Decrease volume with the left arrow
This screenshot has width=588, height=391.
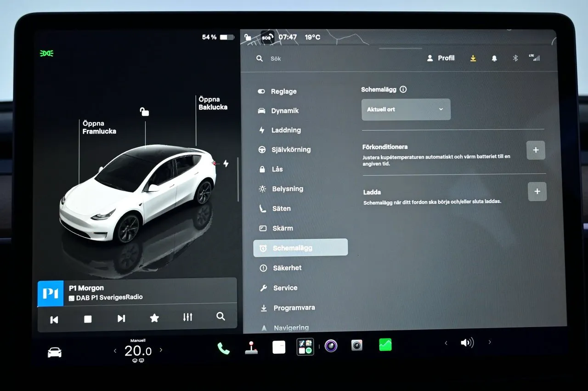(446, 343)
